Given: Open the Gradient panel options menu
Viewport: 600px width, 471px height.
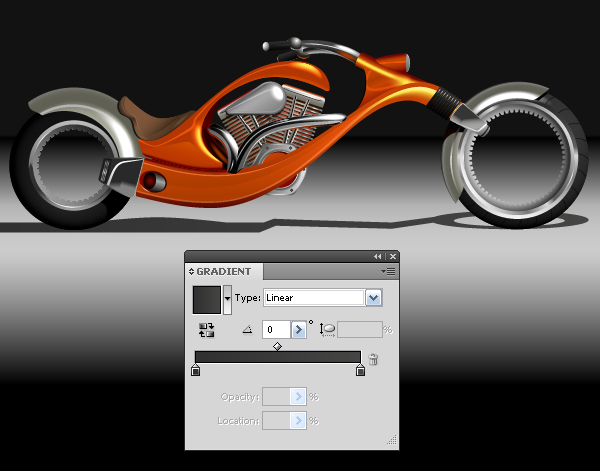Looking at the screenshot, I should click(x=388, y=272).
